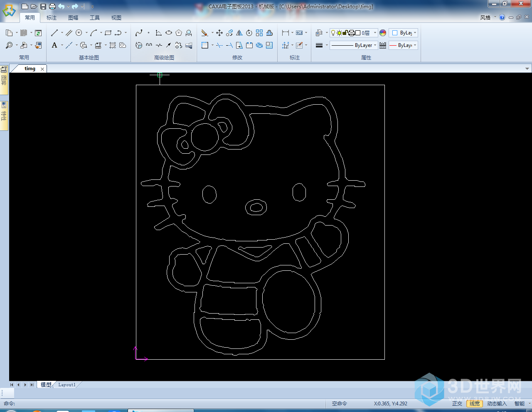The height and width of the screenshot is (412, 532).
Task: Click the first-sheet navigation arrow
Action: point(12,385)
